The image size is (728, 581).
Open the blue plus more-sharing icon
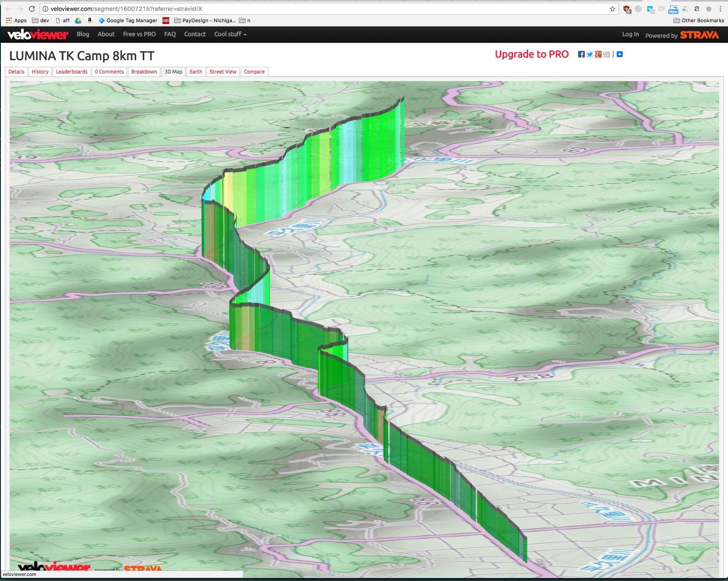coord(620,54)
